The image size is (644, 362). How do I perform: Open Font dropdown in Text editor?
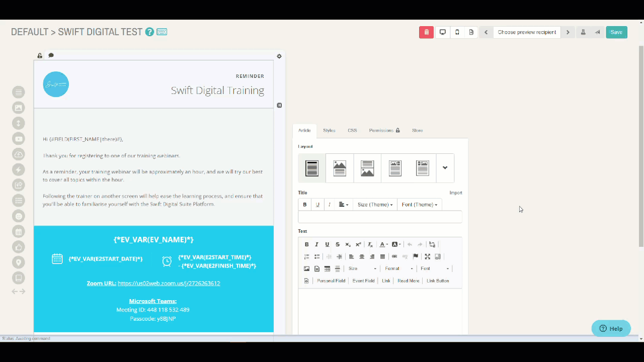tap(435, 269)
